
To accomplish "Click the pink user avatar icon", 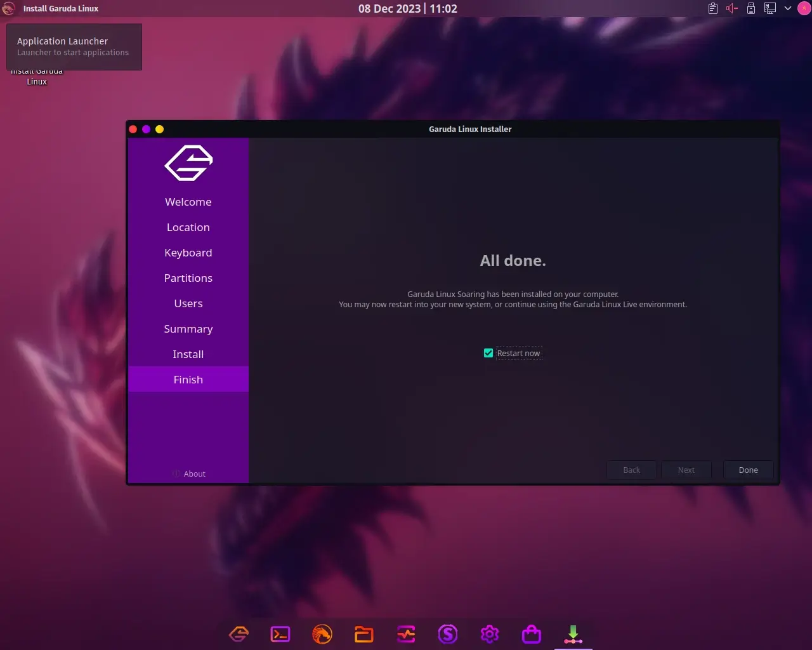I will pyautogui.click(x=803, y=8).
